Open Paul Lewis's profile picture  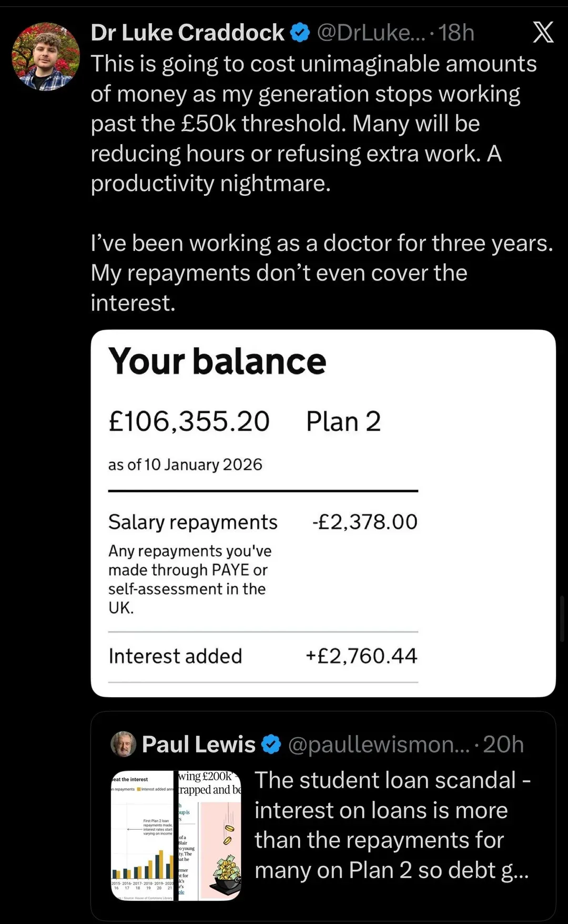coord(124,744)
